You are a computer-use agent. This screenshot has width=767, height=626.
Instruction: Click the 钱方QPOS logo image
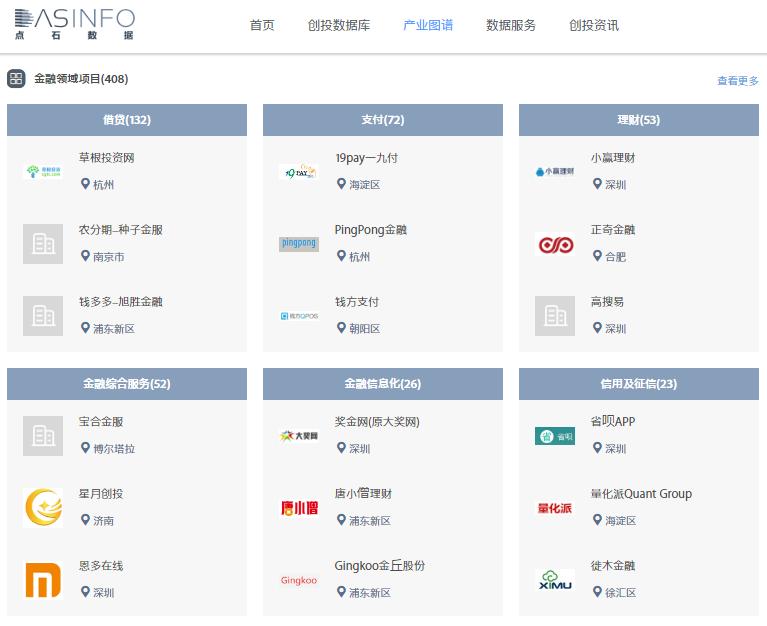[299, 316]
